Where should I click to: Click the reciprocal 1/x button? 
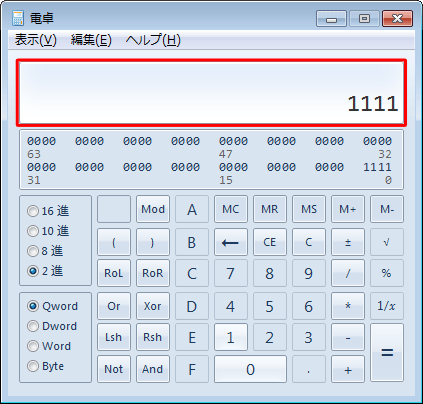(387, 306)
